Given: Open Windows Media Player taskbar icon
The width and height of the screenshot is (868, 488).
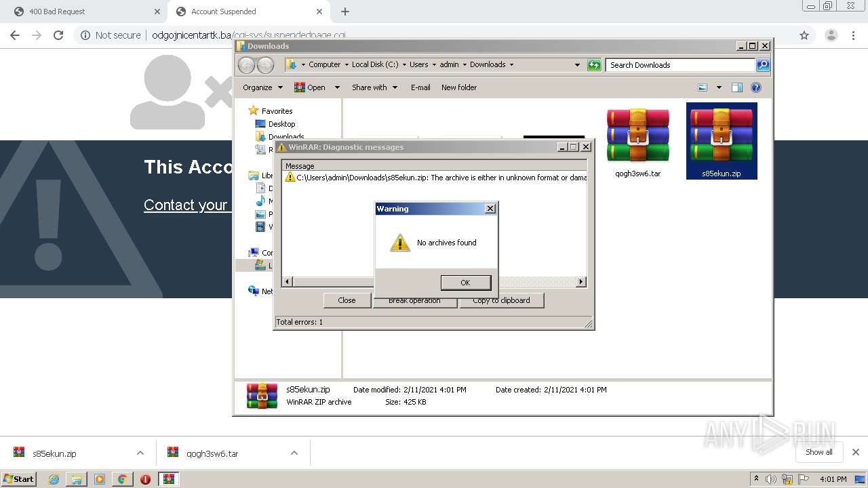Looking at the screenshot, I should [x=100, y=479].
